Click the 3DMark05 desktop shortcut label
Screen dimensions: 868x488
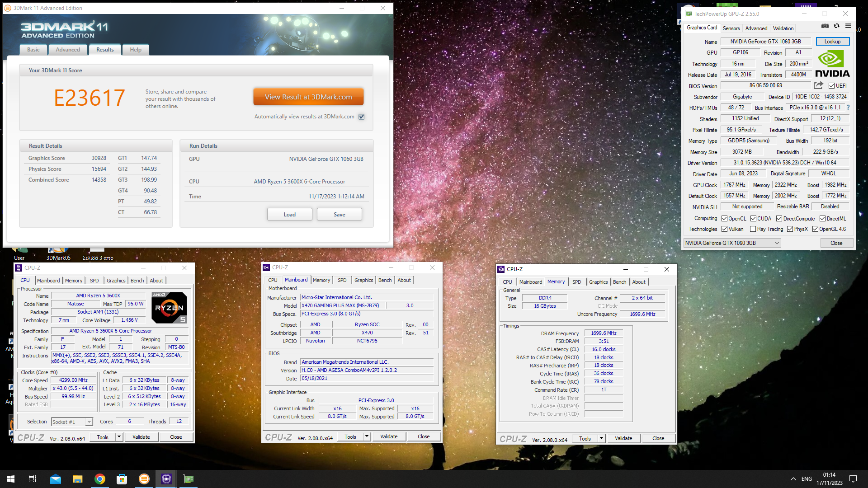pyautogui.click(x=58, y=258)
